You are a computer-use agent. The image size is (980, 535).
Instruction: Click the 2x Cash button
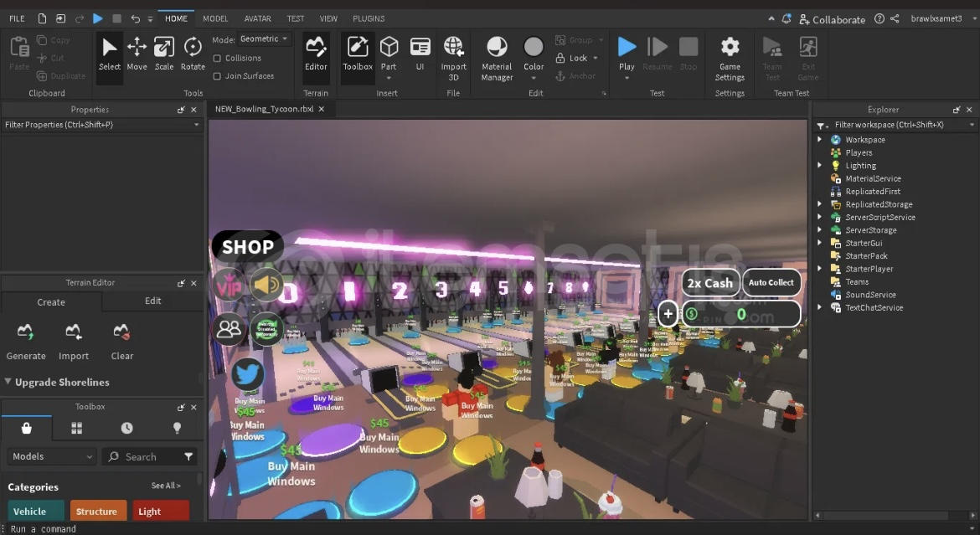tap(710, 283)
